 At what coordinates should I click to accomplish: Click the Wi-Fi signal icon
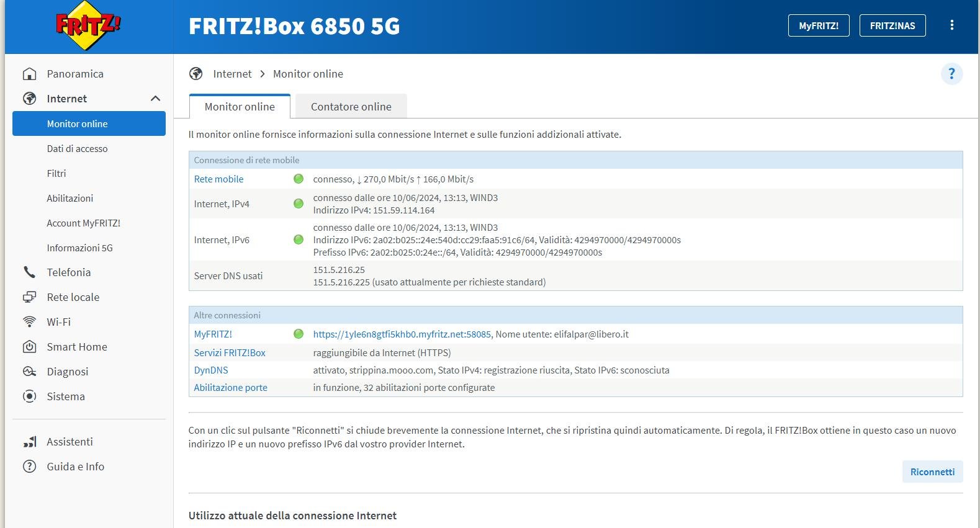(x=29, y=322)
